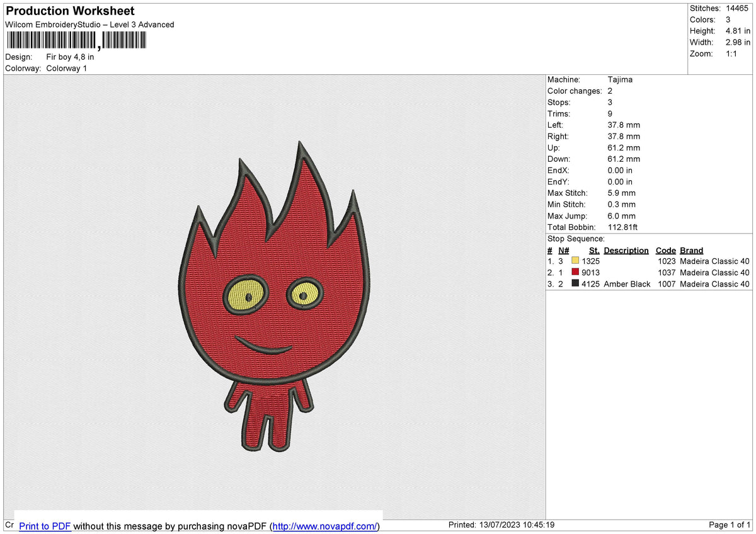This screenshot has height=534, width=756.
Task: Click the St. column header
Action: [594, 250]
